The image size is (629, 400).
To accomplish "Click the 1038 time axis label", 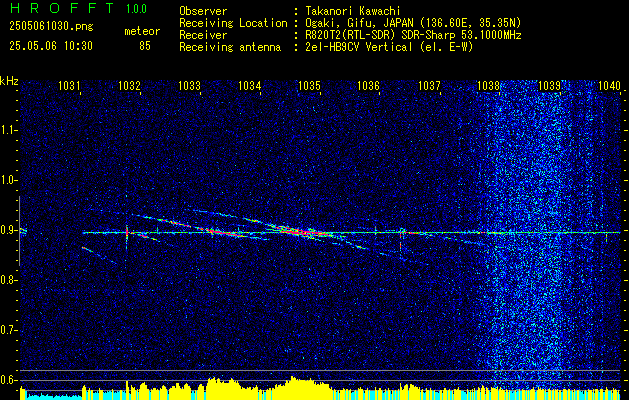I will [x=488, y=85].
